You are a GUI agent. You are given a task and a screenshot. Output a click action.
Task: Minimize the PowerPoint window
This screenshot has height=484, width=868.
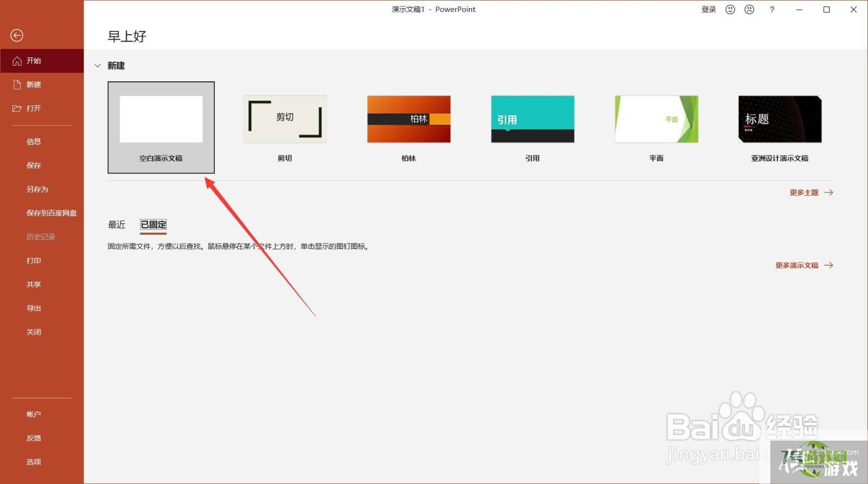tap(799, 9)
